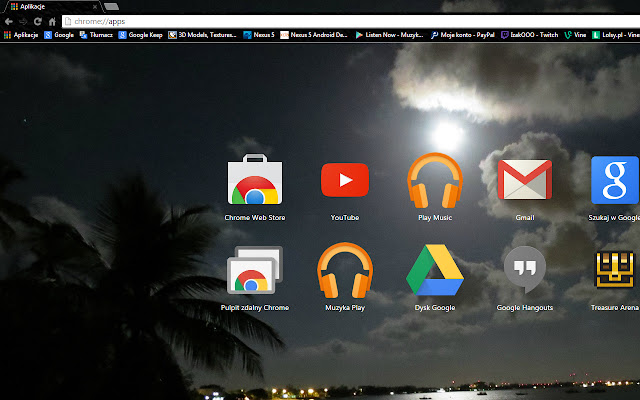
Task: Open the Moje konto - PayPal bookmark
Action: pyautogui.click(x=462, y=35)
